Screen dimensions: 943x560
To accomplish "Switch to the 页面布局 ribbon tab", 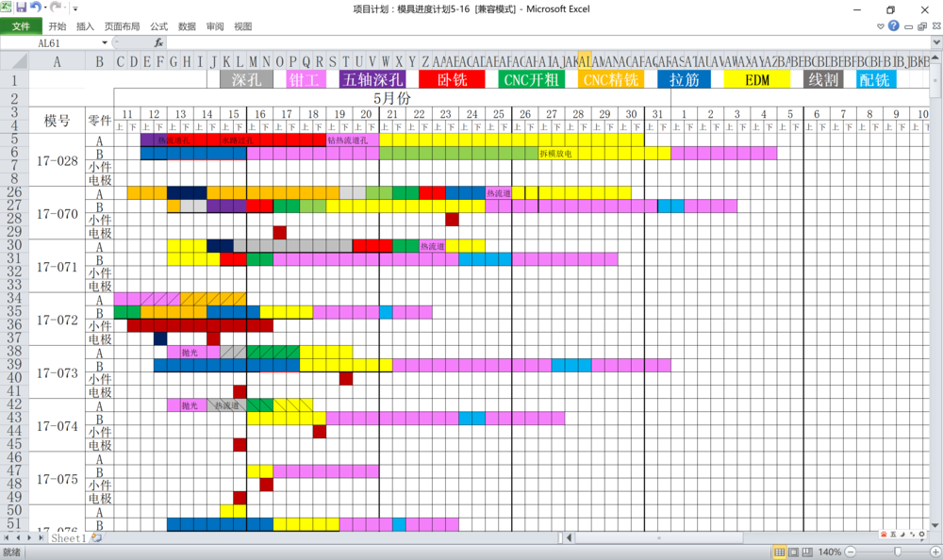I will pyautogui.click(x=122, y=26).
